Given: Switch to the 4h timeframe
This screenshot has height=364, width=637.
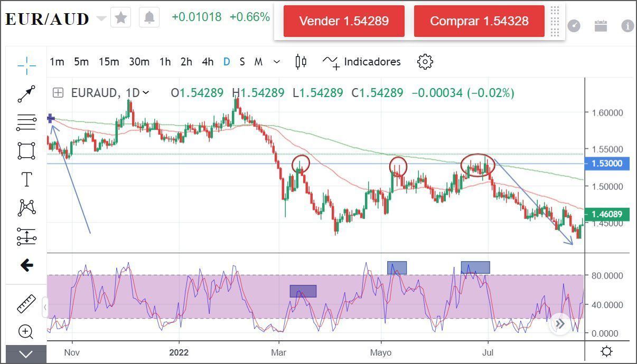Looking at the screenshot, I should click(208, 62).
